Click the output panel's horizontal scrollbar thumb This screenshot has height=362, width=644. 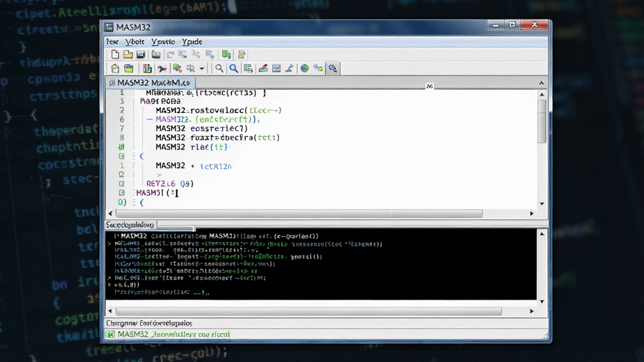(309, 311)
